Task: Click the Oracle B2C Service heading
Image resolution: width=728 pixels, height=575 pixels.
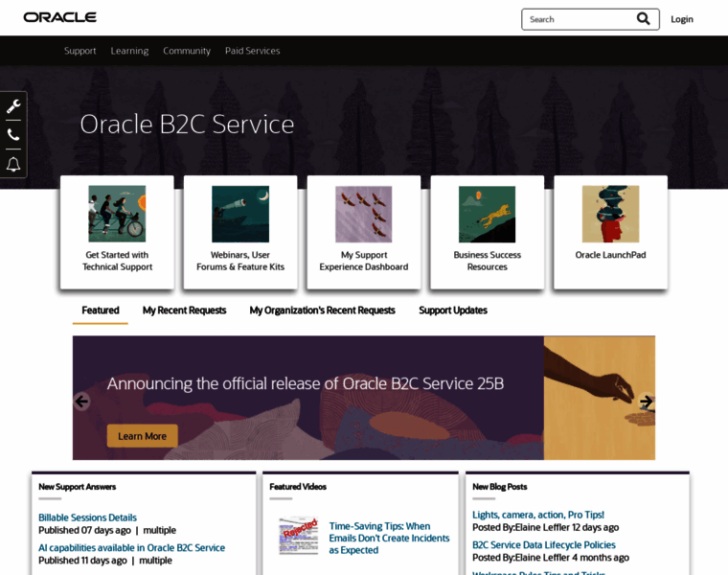Action: pos(187,125)
